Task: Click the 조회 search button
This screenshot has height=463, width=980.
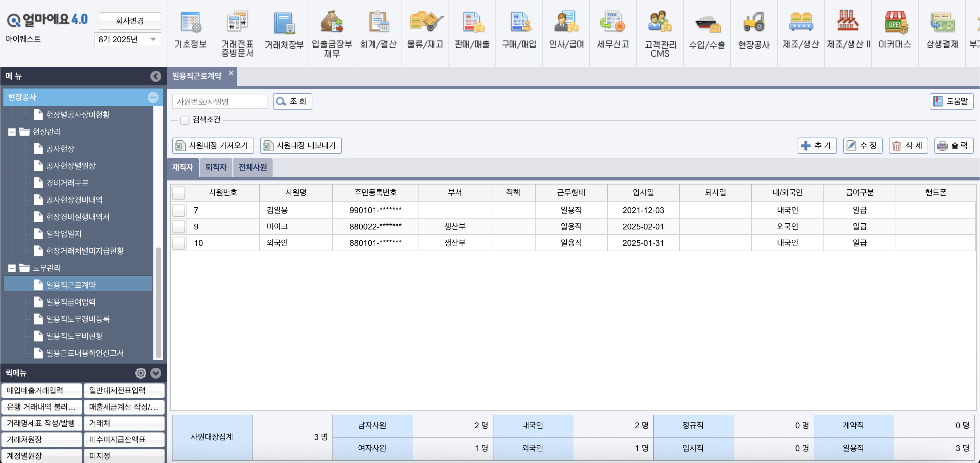Action: point(292,101)
